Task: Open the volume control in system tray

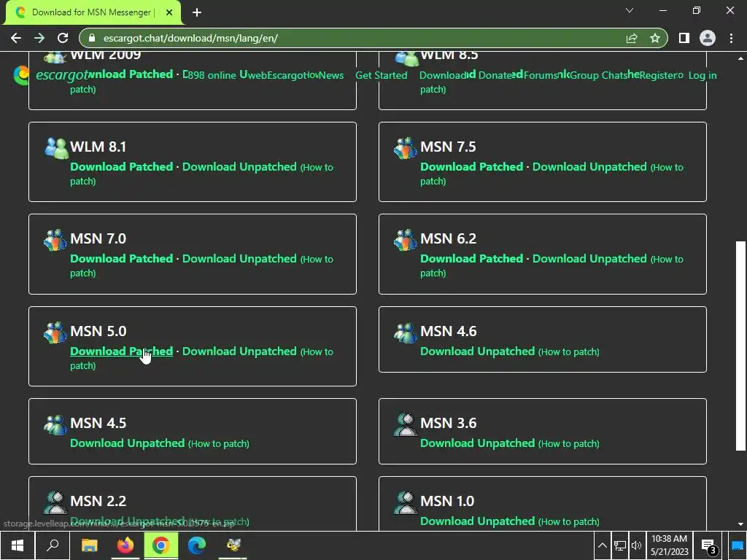Action: point(636,545)
